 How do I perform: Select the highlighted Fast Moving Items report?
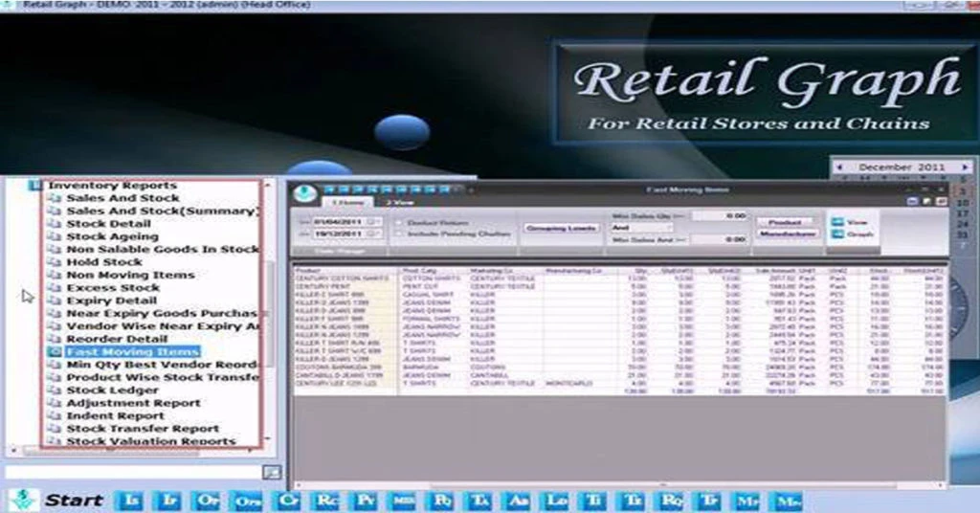132,352
